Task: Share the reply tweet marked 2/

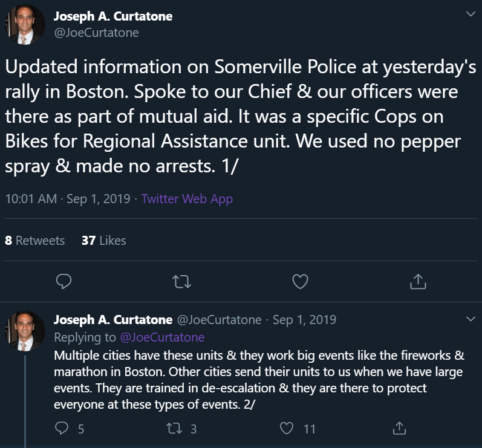Action: pyautogui.click(x=399, y=429)
